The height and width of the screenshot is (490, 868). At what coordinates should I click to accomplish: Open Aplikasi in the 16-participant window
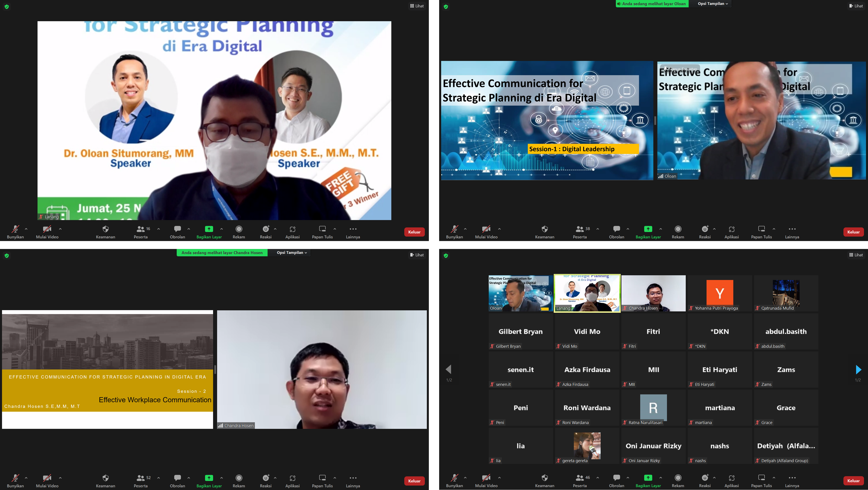(292, 232)
